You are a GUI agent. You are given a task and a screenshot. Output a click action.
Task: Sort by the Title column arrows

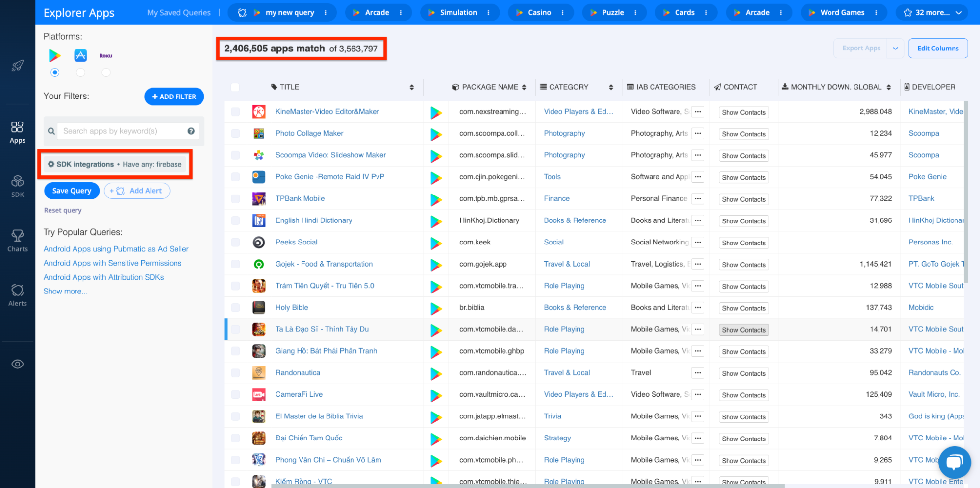click(x=412, y=87)
